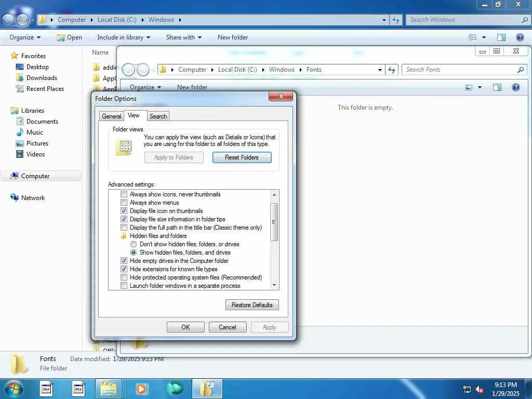Confirm Folder Options with OK
The width and height of the screenshot is (532, 399).
pyautogui.click(x=185, y=327)
